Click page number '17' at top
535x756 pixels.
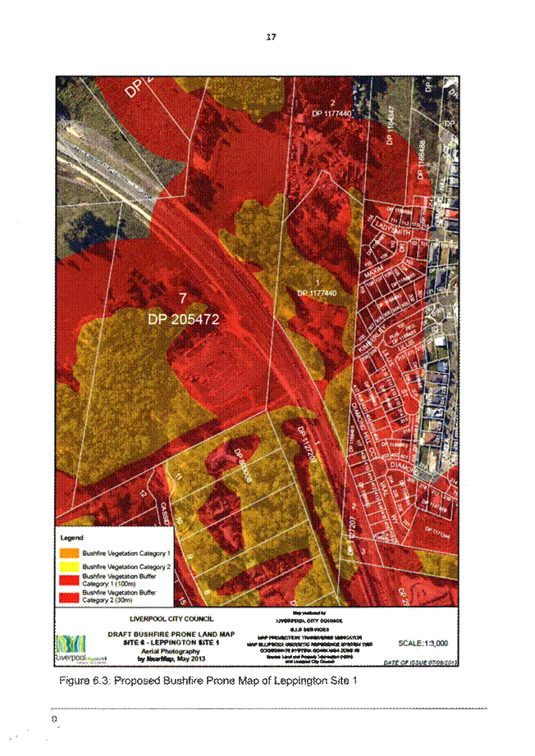click(271, 37)
